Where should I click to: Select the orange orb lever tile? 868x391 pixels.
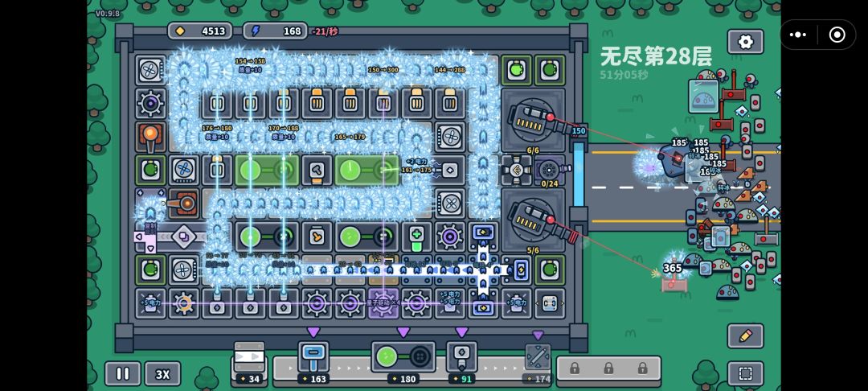[x=150, y=137]
